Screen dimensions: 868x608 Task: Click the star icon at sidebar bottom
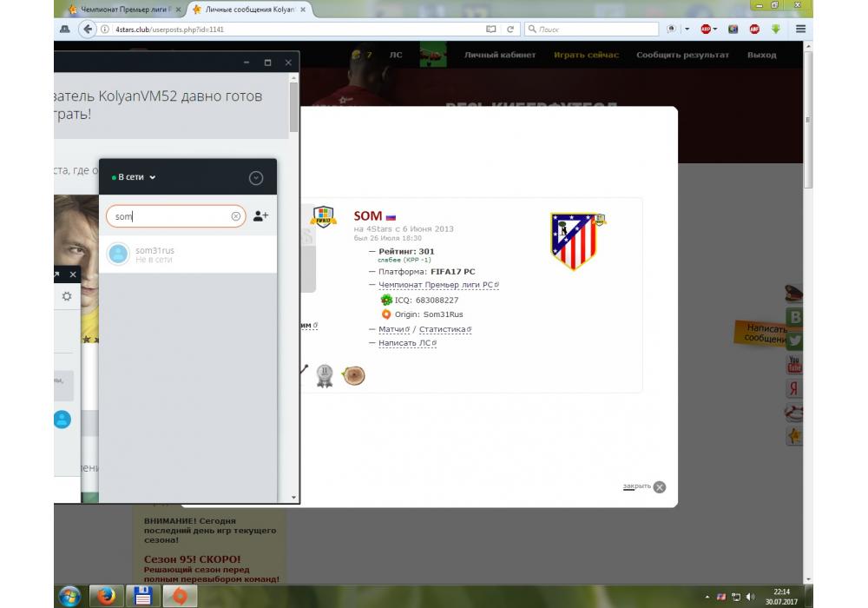tap(794, 436)
